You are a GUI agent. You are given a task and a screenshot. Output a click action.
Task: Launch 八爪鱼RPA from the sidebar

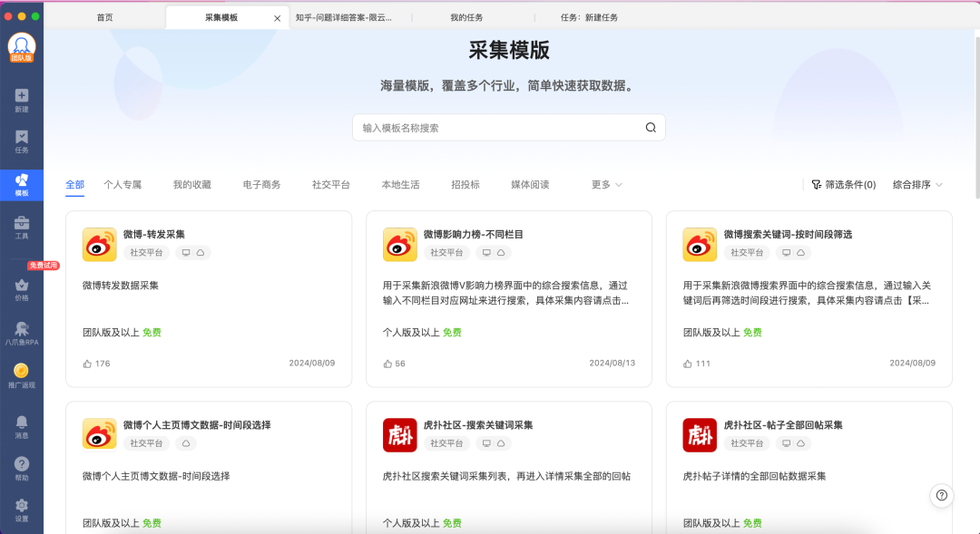21,334
